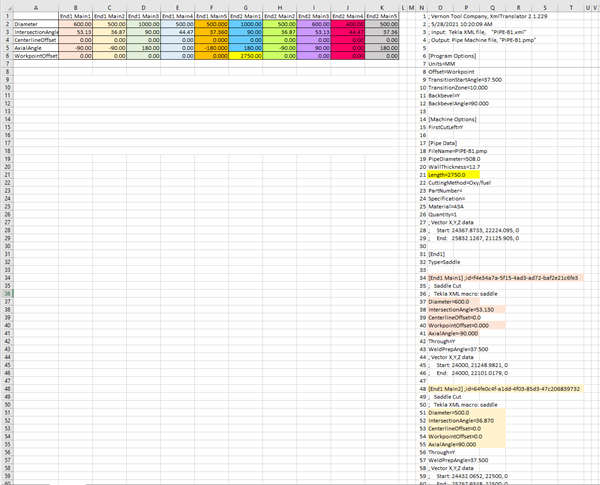Select the FileName=PIPE-B1.pmp line

[x=458, y=151]
